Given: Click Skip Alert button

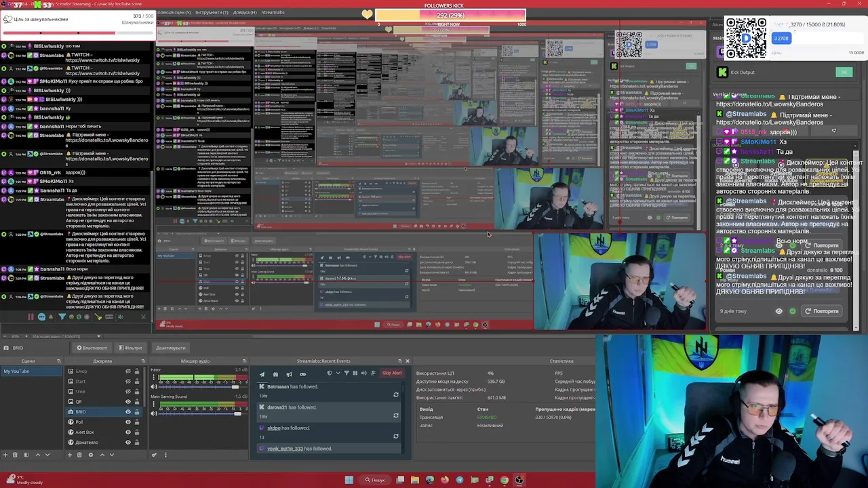Looking at the screenshot, I should click(392, 373).
